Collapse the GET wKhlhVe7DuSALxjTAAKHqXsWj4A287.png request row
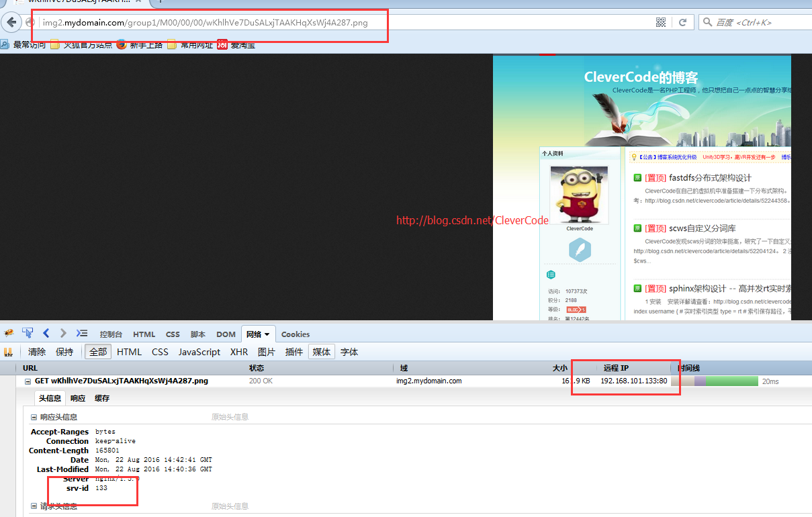 coord(28,381)
